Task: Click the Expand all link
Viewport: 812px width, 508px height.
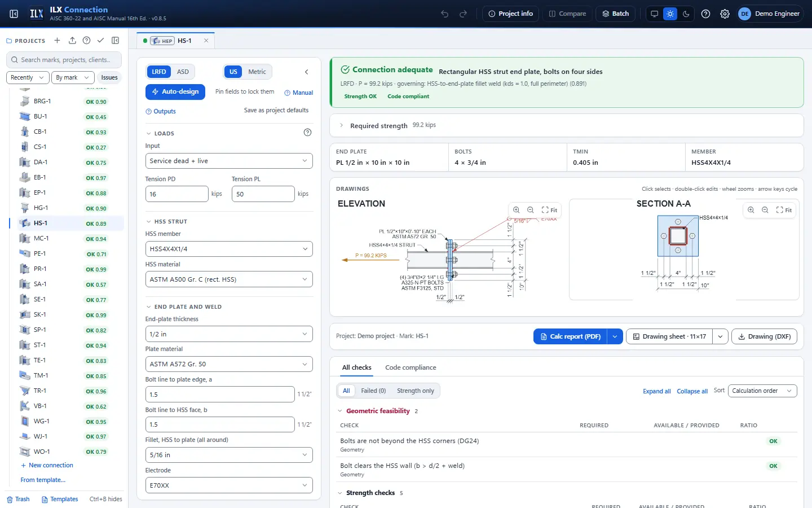Action: point(656,391)
